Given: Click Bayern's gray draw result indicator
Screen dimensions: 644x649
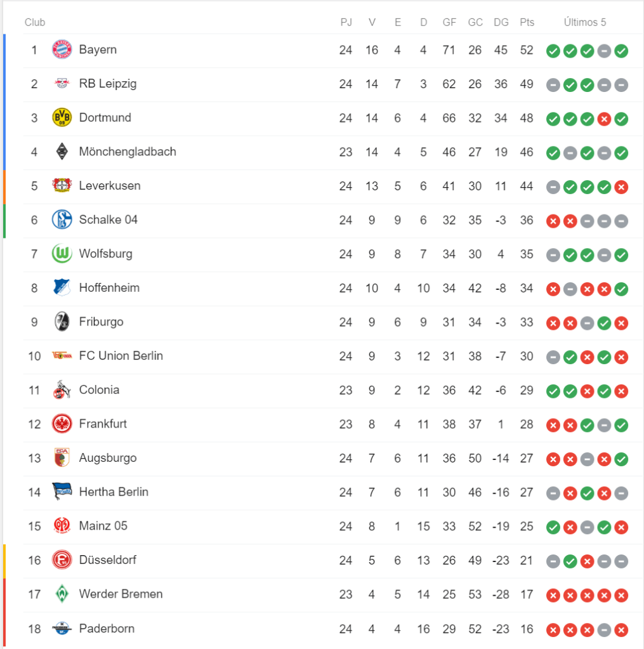Looking at the screenshot, I should tap(604, 50).
